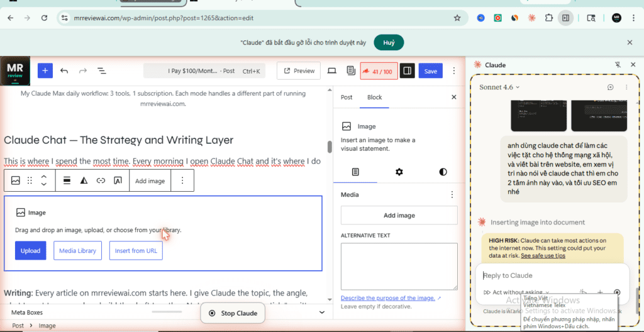Select Post in the breadcrumb
This screenshot has width=644, height=332.
[18, 326]
